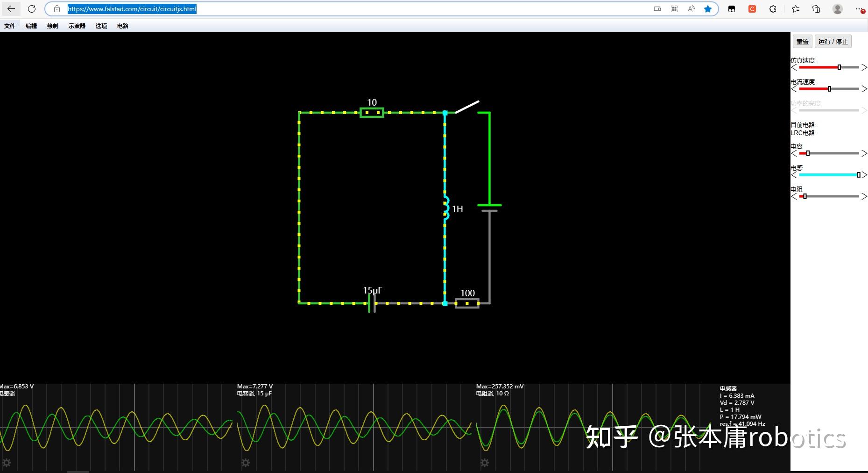This screenshot has width=868, height=473.
Task: Click the 电感 inductance slider handle
Action: [x=858, y=175]
